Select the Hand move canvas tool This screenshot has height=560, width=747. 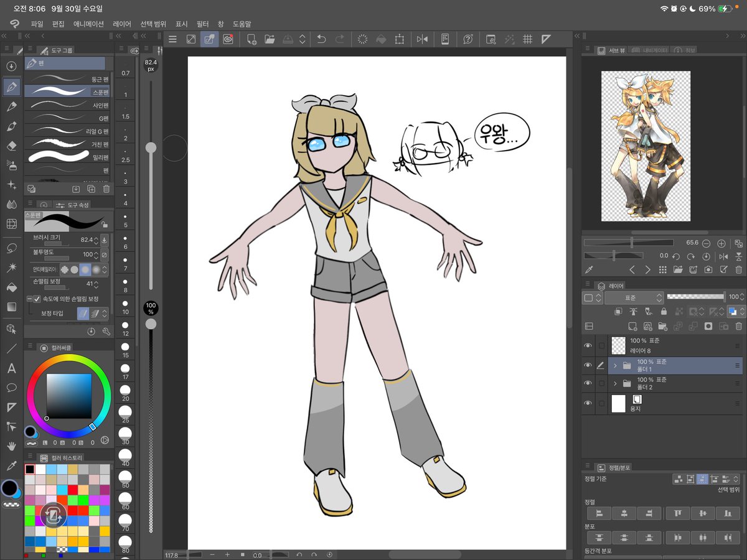(11, 446)
